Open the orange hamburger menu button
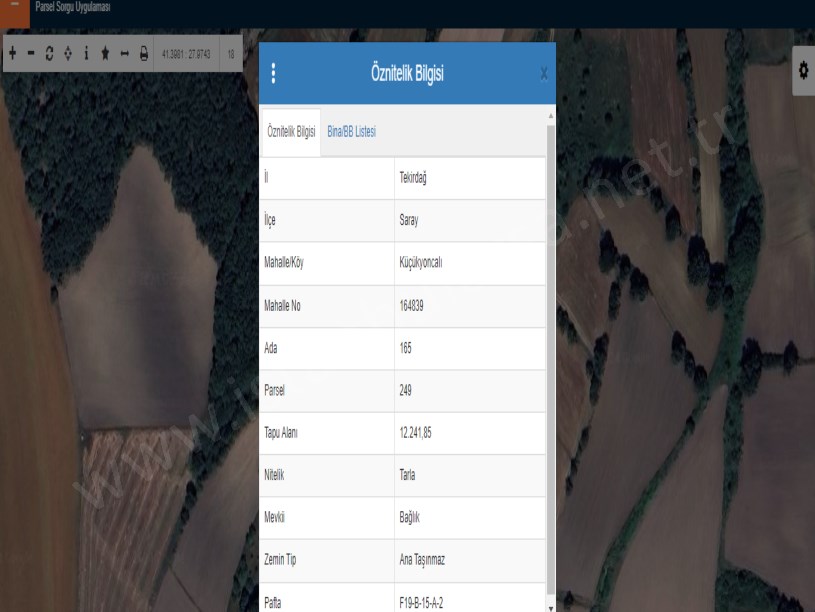Viewport: 815px width, 612px height. pyautogui.click(x=14, y=8)
